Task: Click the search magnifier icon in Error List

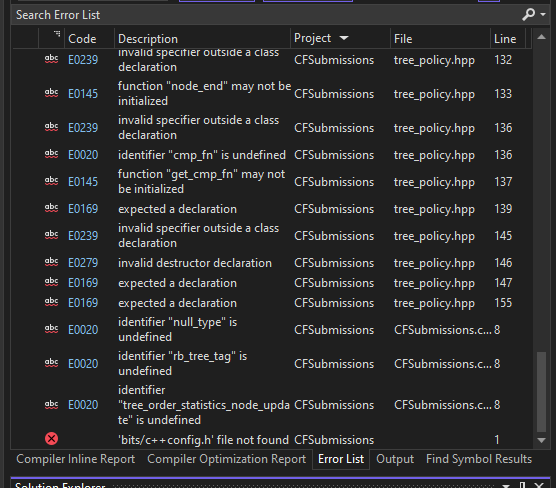Action: [x=528, y=15]
